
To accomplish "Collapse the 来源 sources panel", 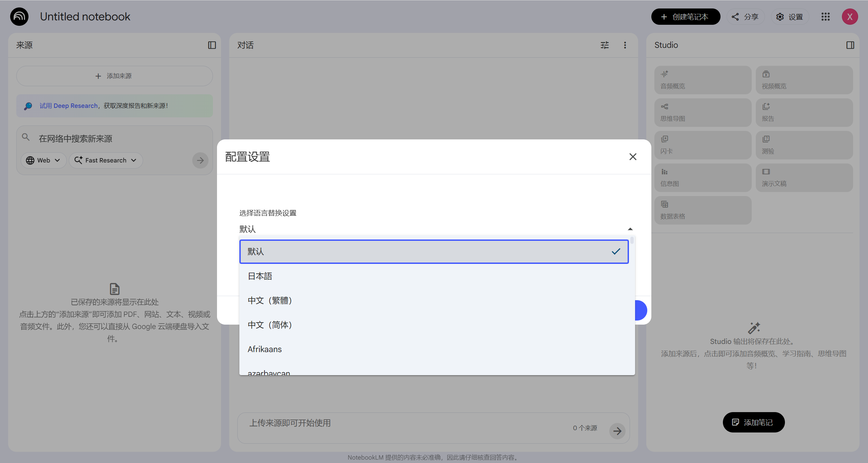I will (212, 45).
